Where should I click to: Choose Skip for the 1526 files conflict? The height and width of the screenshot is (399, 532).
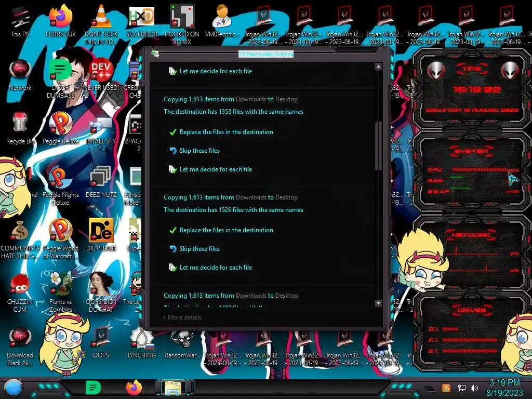194,249
